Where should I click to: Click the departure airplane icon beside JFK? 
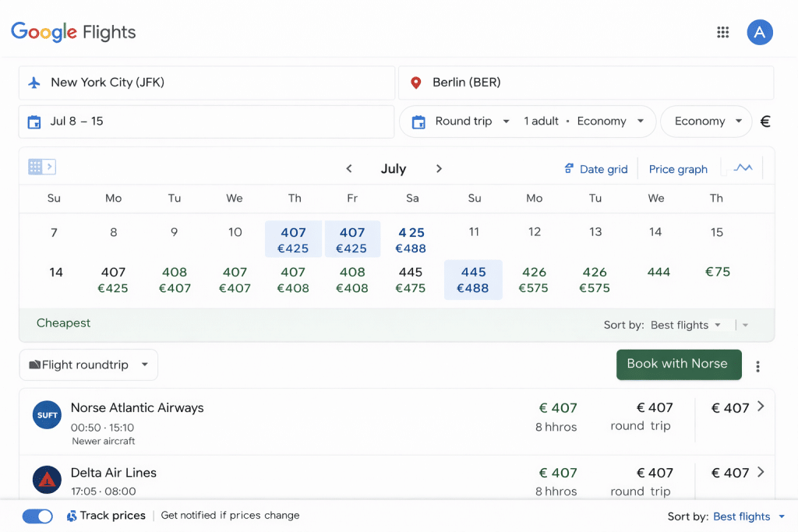coord(33,82)
